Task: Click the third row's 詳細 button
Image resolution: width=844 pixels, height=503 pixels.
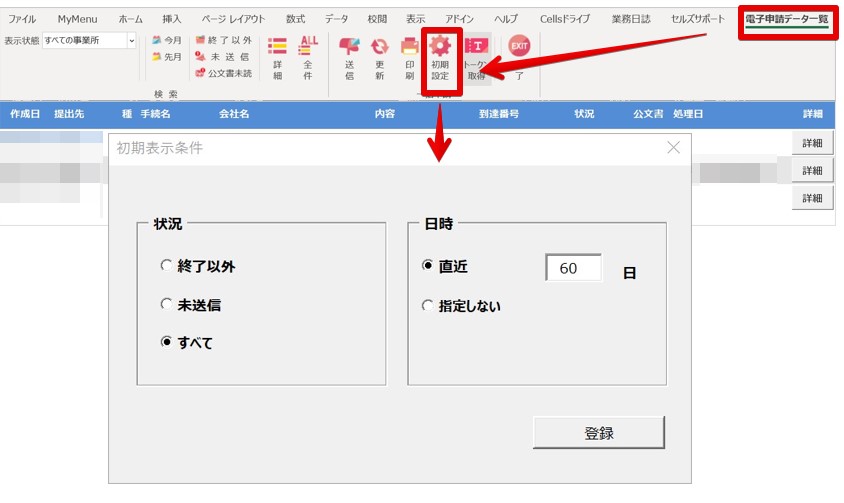Action: (812, 198)
